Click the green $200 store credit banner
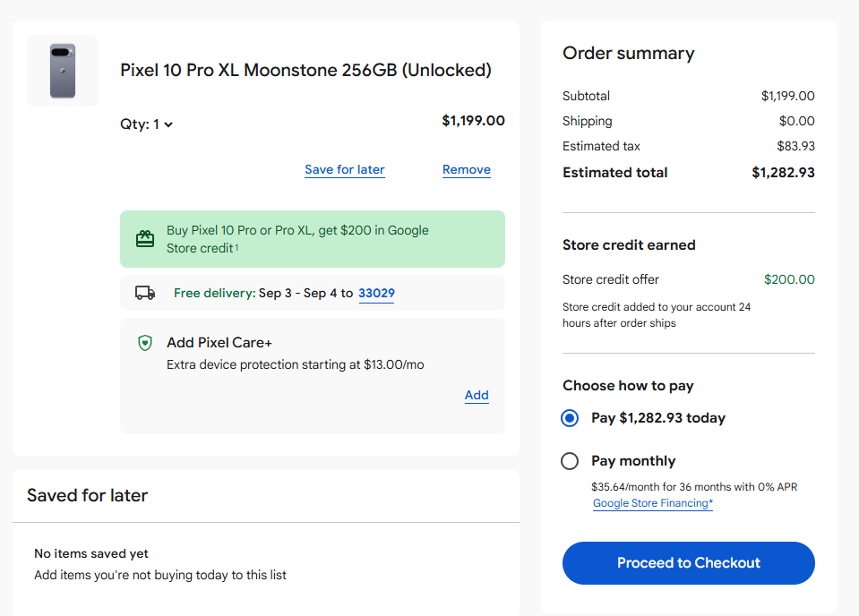This screenshot has height=616, width=859. click(312, 239)
